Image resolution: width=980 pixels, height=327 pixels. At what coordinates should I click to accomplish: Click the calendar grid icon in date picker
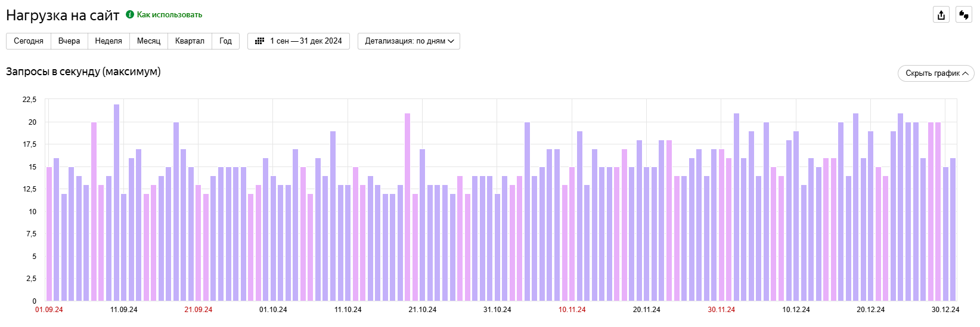[x=259, y=41]
